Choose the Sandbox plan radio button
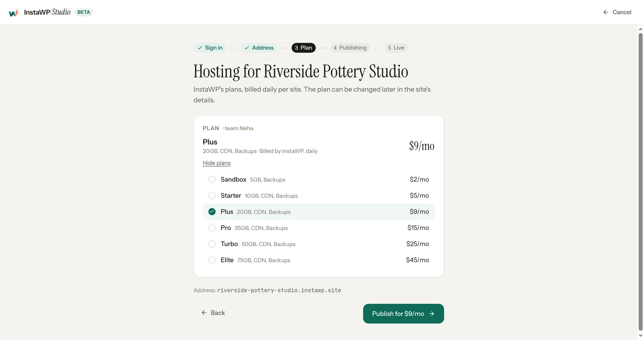Viewport: 644px width, 340px height. [x=212, y=179]
